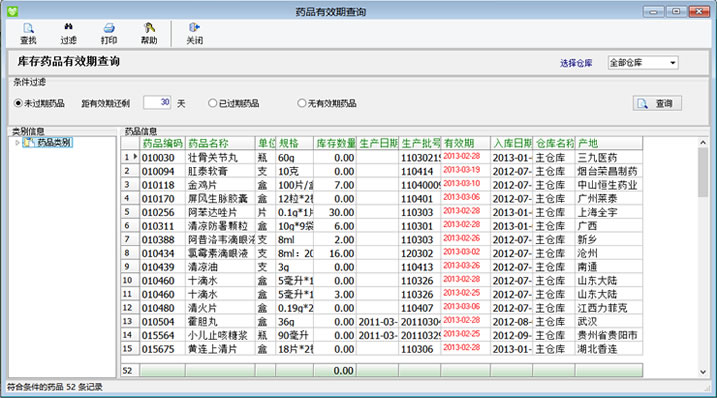This screenshot has width=717, height=398.
Task: Click the 产地 column header
Action: tap(609, 143)
